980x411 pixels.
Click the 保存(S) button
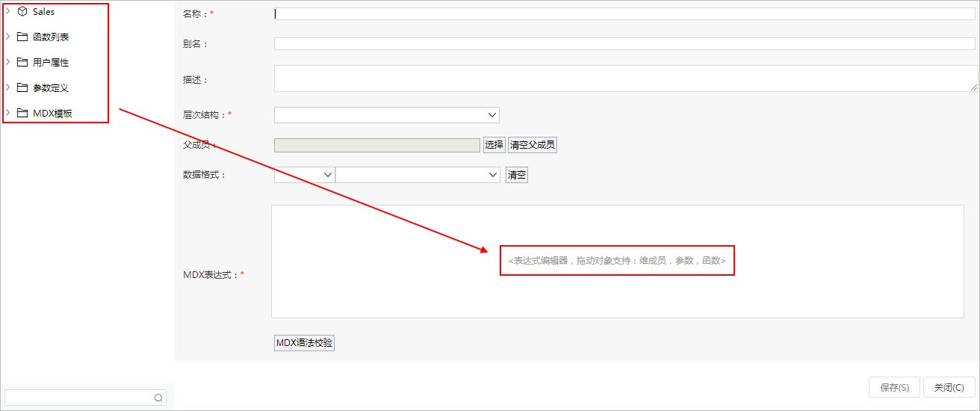click(x=894, y=387)
